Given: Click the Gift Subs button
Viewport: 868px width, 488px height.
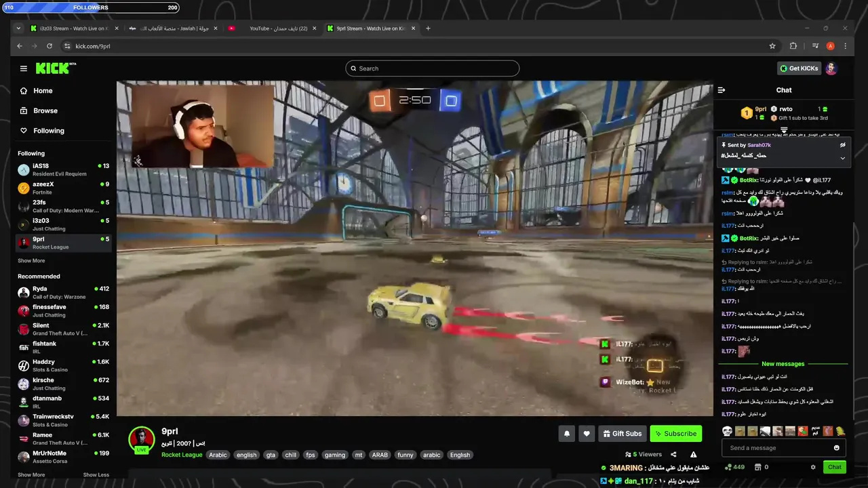Looking at the screenshot, I should point(622,434).
